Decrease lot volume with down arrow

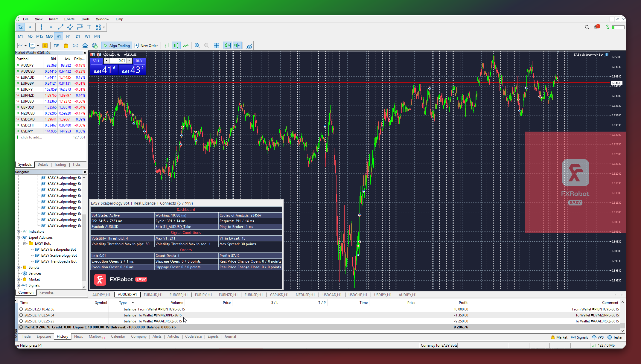[106, 61]
